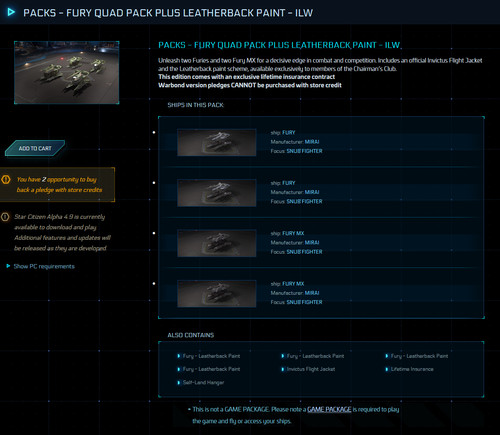The height and width of the screenshot is (435, 500).
Task: Expand Show PC requirements
Action: tap(44, 266)
